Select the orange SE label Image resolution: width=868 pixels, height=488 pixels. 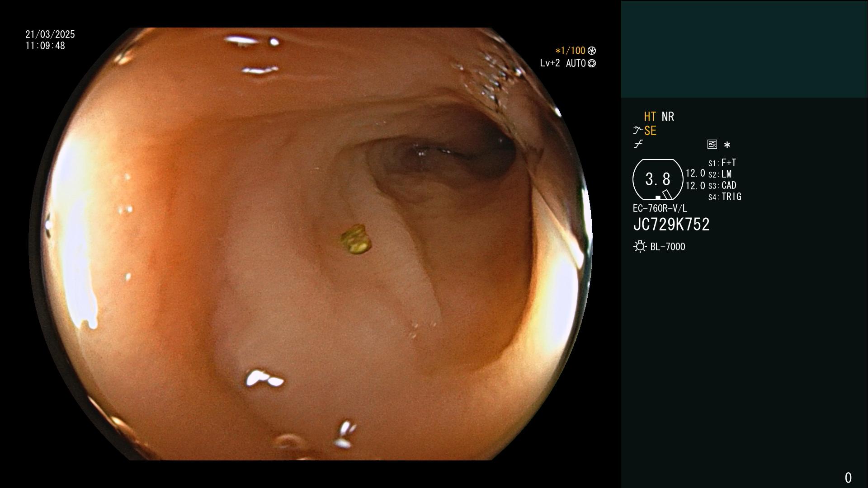[x=650, y=131]
